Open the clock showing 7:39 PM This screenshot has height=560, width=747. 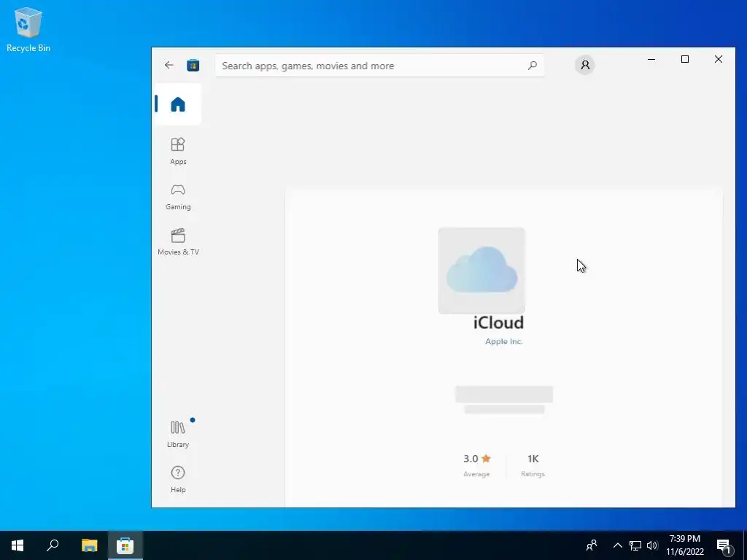coord(684,545)
